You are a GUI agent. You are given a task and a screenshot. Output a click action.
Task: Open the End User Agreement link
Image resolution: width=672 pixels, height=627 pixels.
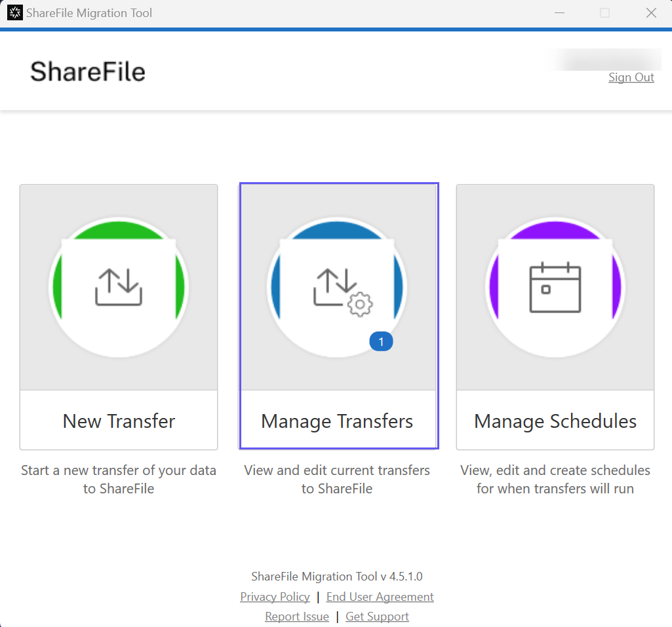pos(380,597)
